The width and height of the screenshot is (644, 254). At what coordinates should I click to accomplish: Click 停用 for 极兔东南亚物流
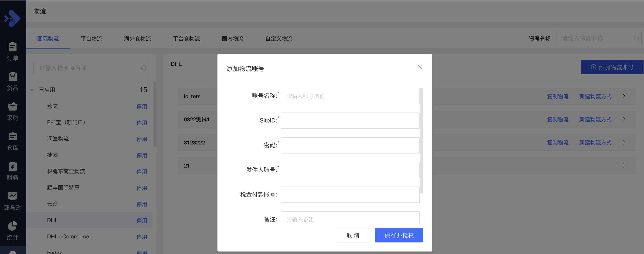(142, 172)
